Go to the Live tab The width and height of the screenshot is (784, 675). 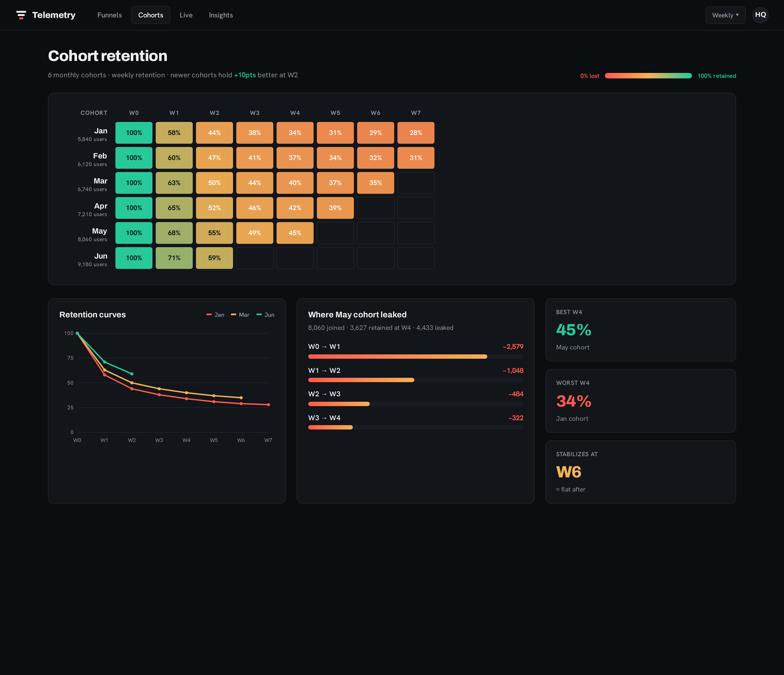[x=186, y=15]
